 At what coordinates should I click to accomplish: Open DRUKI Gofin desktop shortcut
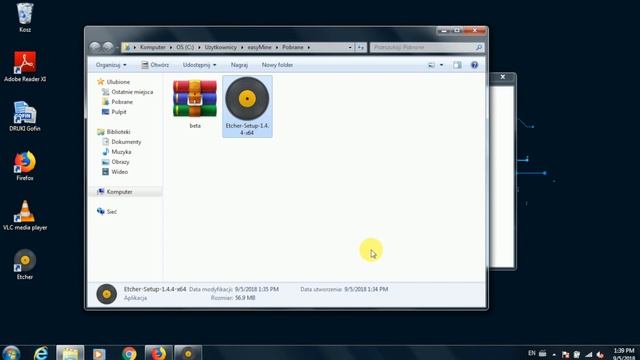tap(25, 116)
